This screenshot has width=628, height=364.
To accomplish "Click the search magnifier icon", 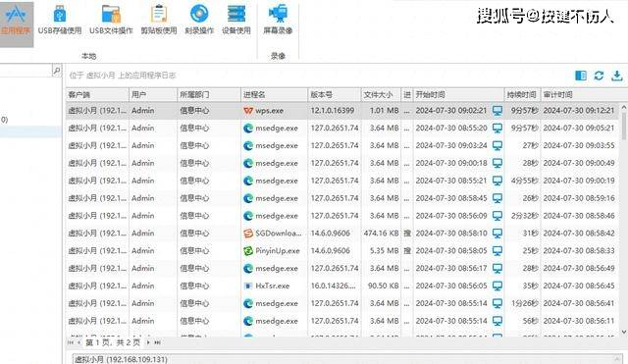I will pos(57,71).
